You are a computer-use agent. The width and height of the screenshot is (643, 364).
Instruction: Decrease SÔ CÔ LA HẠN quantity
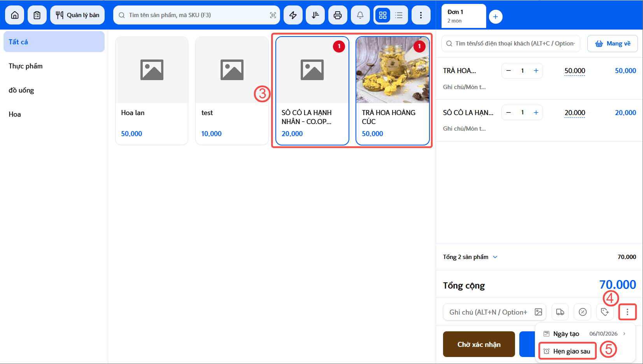coord(508,112)
